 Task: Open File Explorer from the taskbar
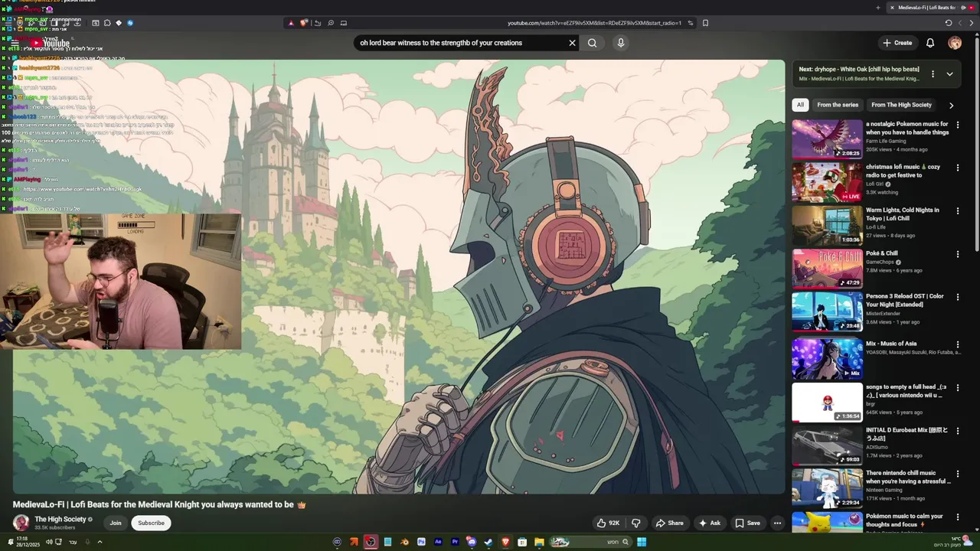pyautogui.click(x=539, y=542)
